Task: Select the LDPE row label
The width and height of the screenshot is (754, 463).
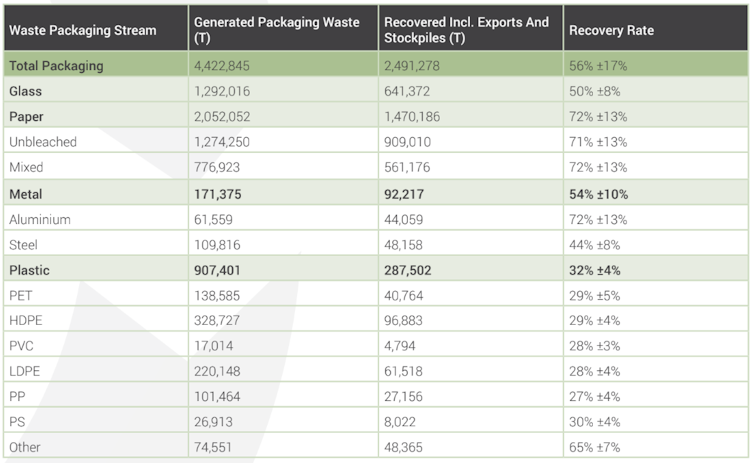Action: tap(24, 371)
